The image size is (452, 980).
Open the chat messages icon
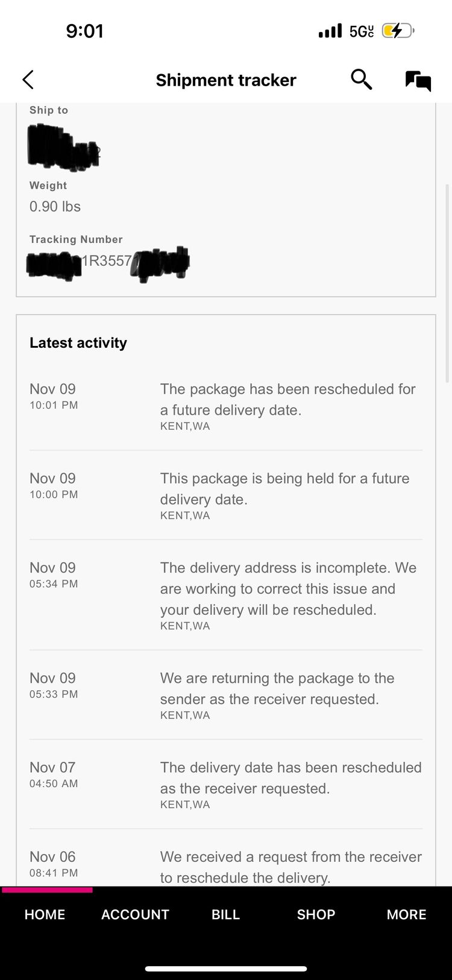tap(418, 81)
